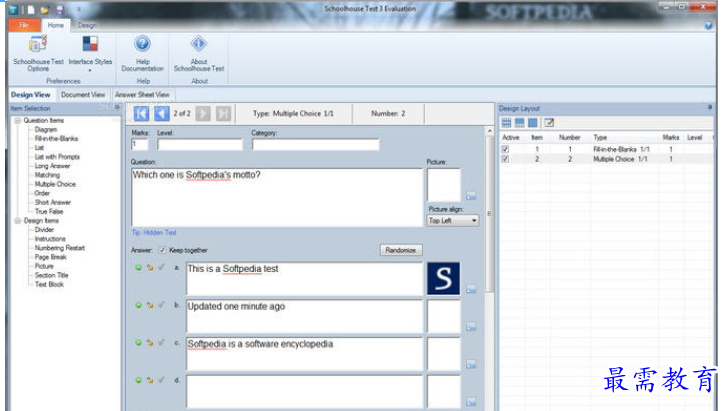Toggle Active checkbox for Multiple Choice row
Viewport: 725px width, 411px height.
tap(505, 159)
